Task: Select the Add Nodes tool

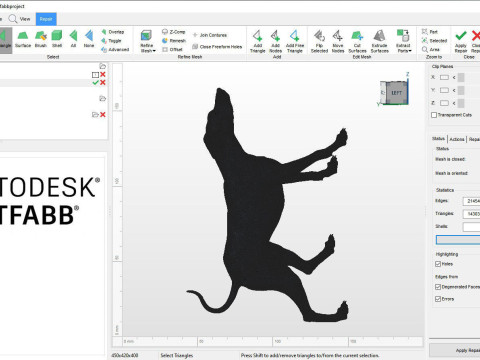Action: click(x=275, y=41)
